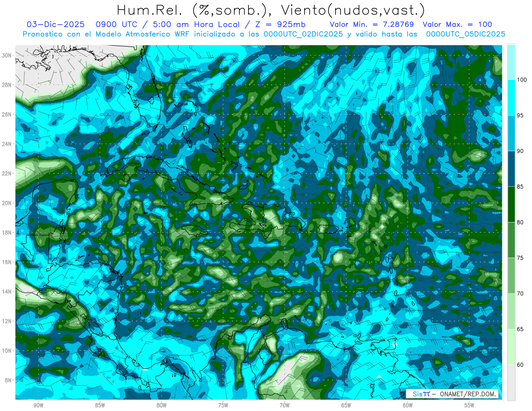Viewport: 532px width, 411px height.
Task: Click the title 'Hum.Rel. (%,somb.), Viento(nudos,vast.)'
Action: [x=271, y=10]
